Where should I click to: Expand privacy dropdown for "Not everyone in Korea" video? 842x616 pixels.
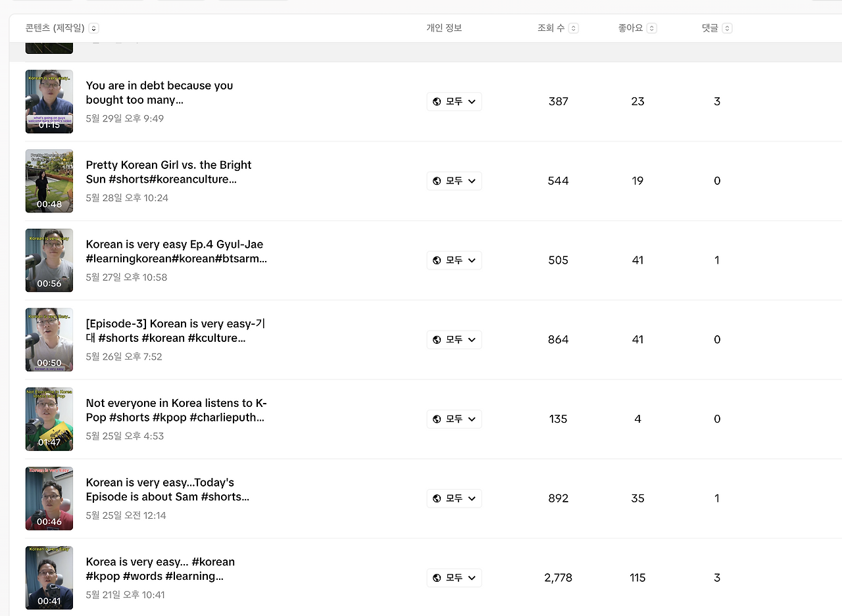[472, 419]
